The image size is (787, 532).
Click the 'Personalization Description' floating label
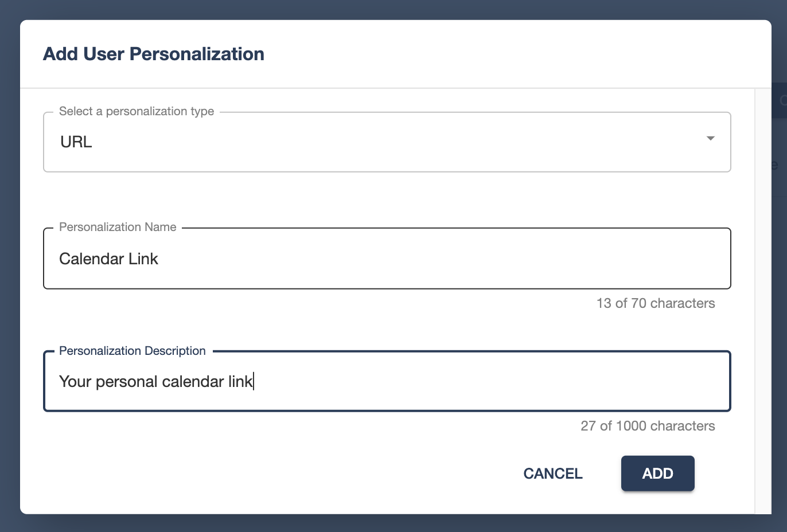(x=132, y=350)
